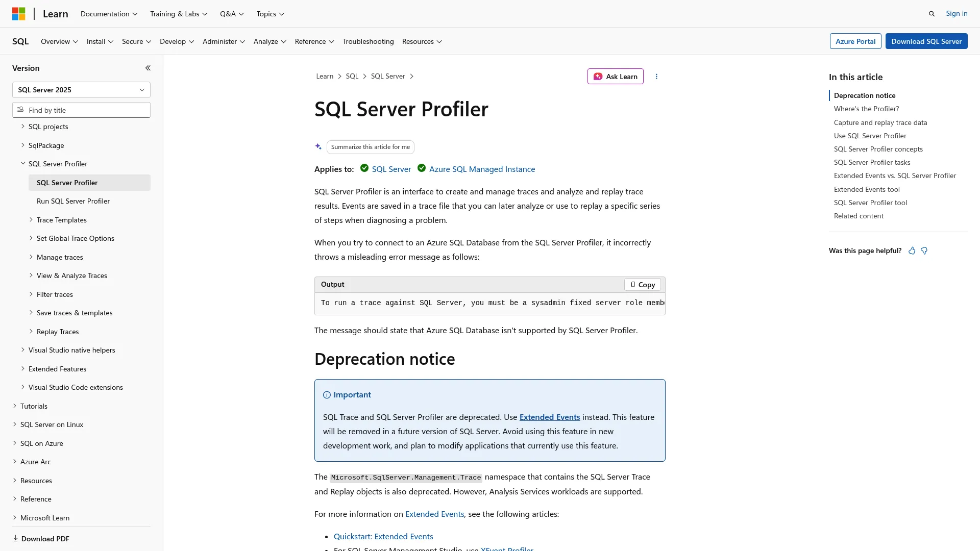Open the Develop menu

click(177, 41)
